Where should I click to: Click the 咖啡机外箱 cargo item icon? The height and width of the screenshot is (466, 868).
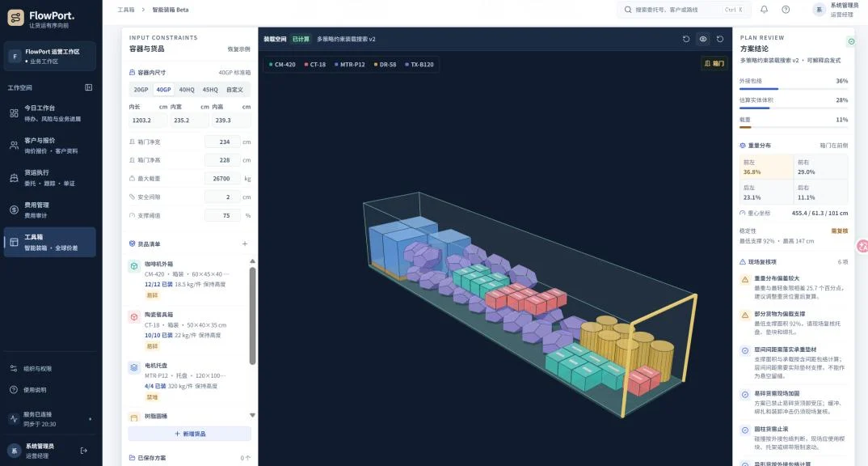click(134, 266)
